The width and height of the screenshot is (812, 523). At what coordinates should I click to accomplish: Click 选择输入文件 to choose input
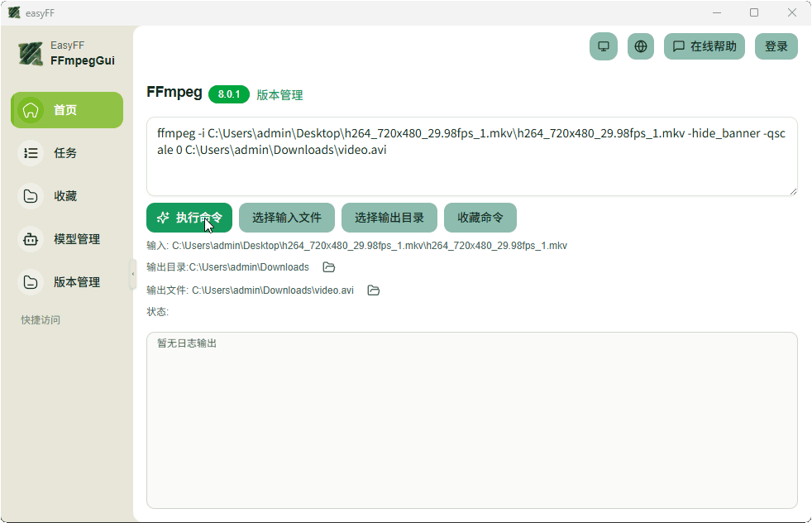[287, 218]
